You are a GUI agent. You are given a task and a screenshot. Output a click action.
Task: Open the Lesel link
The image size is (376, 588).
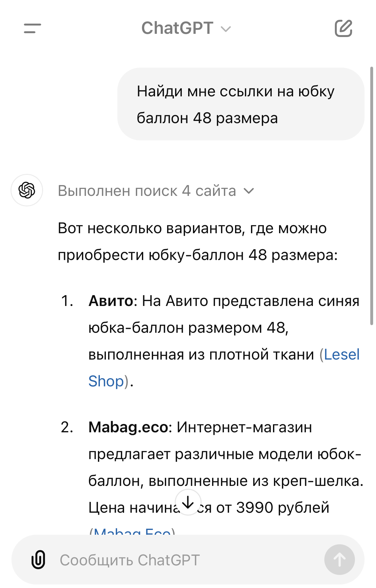tap(342, 354)
